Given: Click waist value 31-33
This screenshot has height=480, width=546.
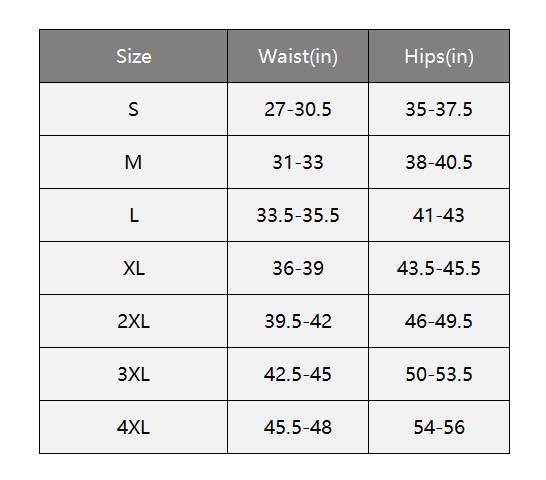Looking at the screenshot, I should 298,162.
